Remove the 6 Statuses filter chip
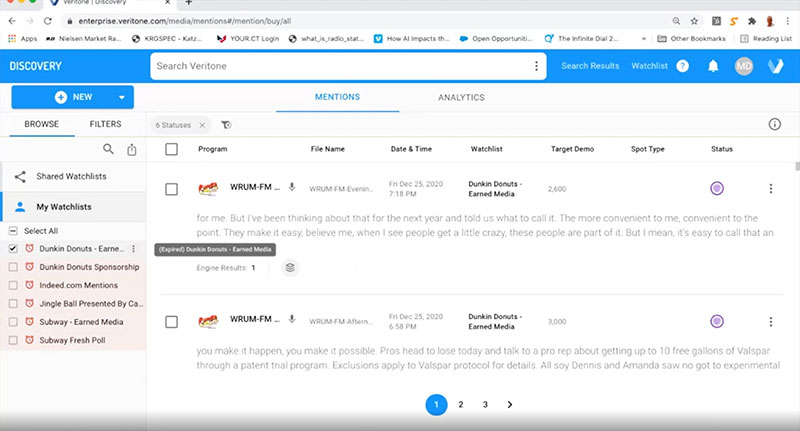This screenshot has height=431, width=800. pyautogui.click(x=202, y=125)
